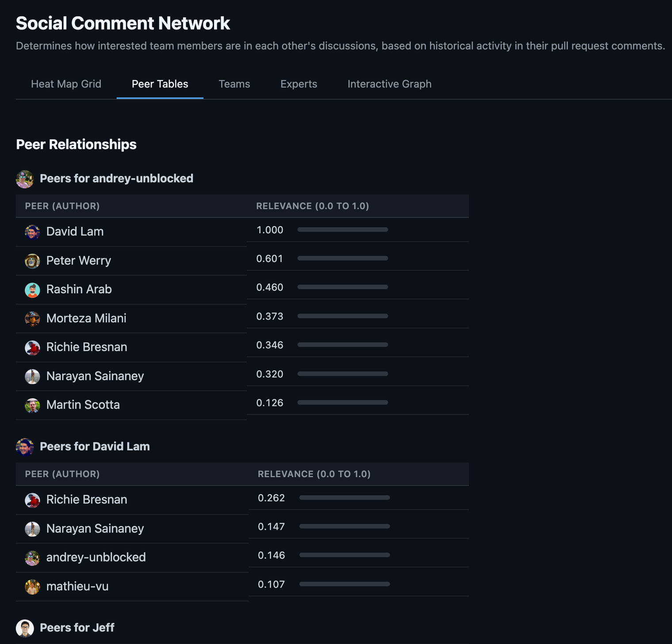The image size is (672, 644).
Task: Click David Lam's avatar in the andrey-unblocked table
Action: pos(32,232)
